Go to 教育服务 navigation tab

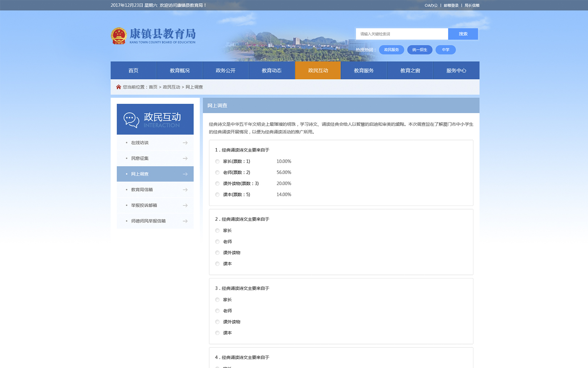pyautogui.click(x=363, y=71)
